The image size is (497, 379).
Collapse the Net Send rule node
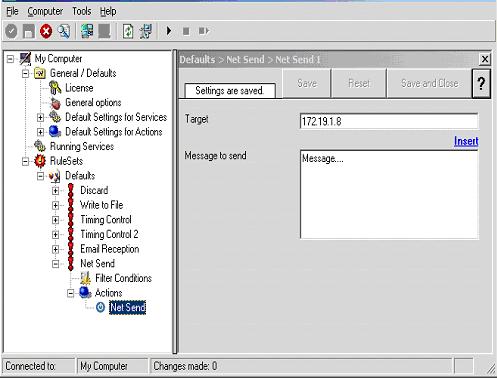tap(56, 264)
